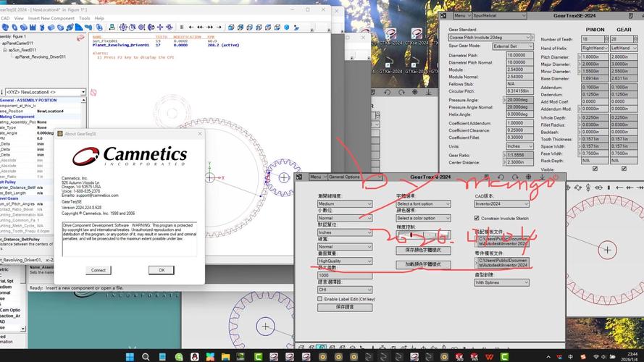Open the Spur Gear Mode External Set dropdown
This screenshot has width=644, height=362.
(x=513, y=46)
